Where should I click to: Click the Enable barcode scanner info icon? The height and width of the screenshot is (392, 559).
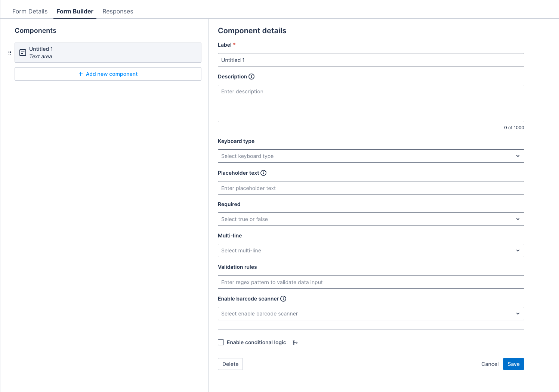pyautogui.click(x=283, y=299)
